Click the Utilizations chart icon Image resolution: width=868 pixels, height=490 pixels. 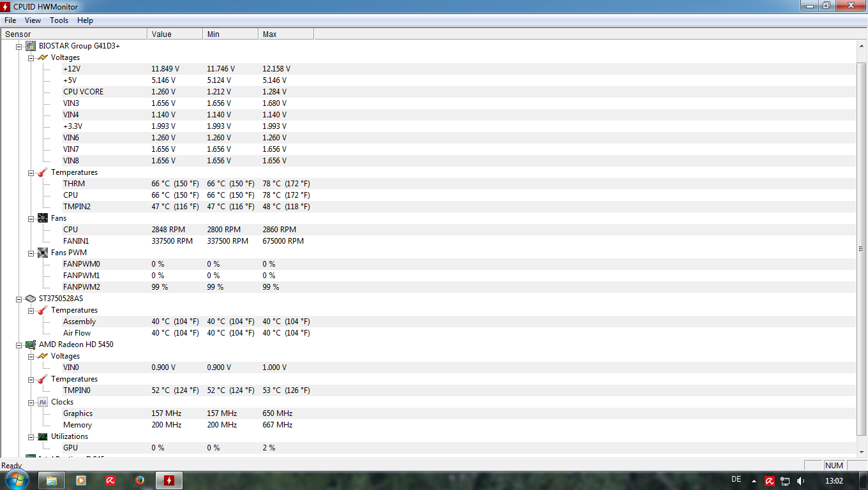(43, 436)
